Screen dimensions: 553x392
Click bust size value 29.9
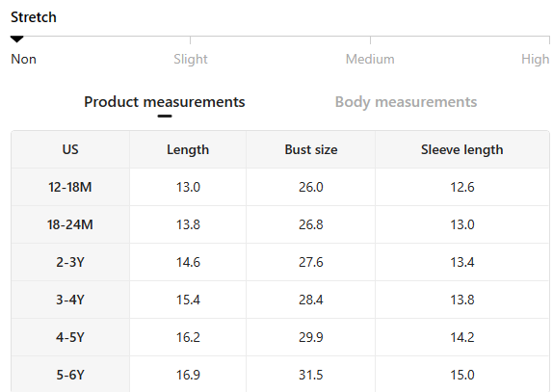point(311,337)
